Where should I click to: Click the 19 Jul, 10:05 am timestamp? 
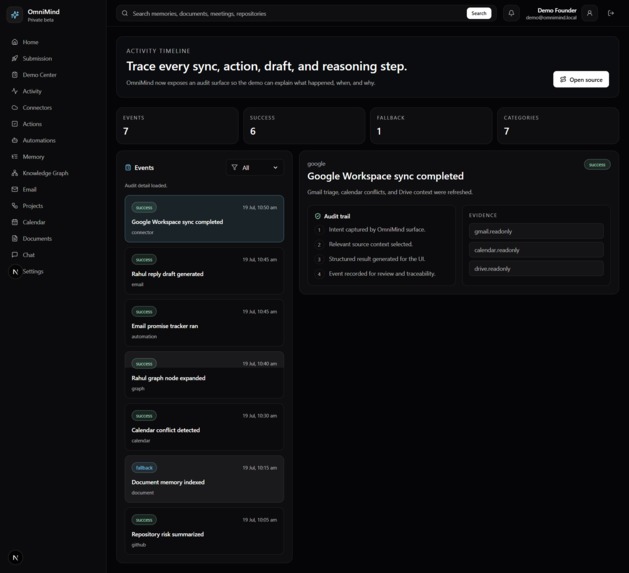pyautogui.click(x=260, y=520)
